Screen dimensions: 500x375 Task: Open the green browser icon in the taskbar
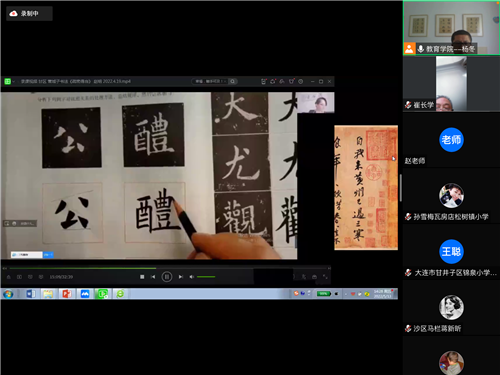120,294
